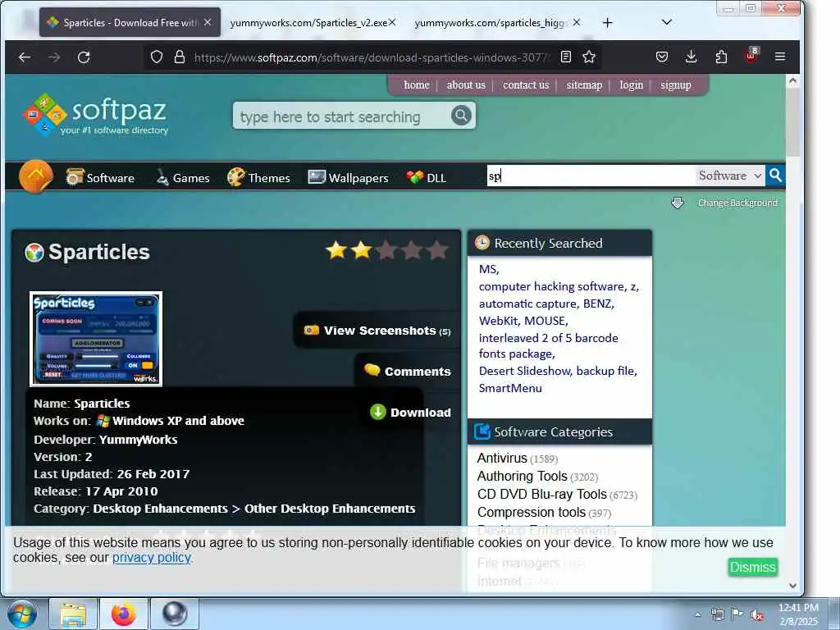Open the signup link
Image resolution: width=840 pixels, height=630 pixels.
(x=676, y=85)
